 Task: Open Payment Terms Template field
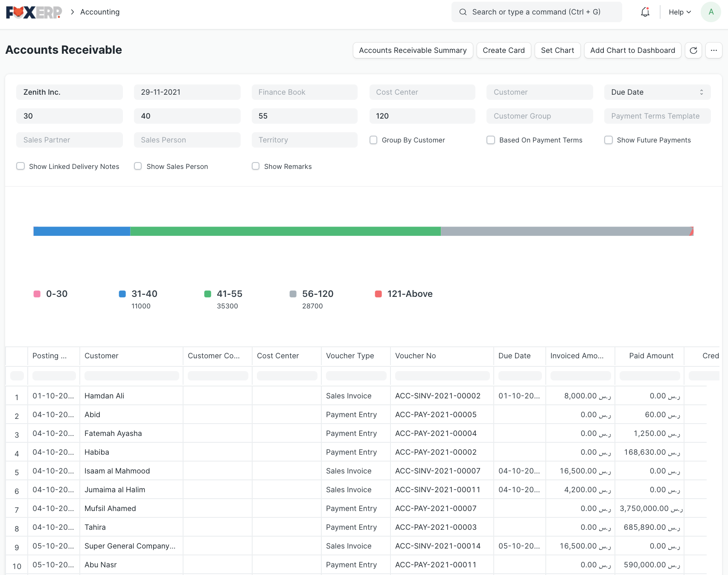[657, 116]
